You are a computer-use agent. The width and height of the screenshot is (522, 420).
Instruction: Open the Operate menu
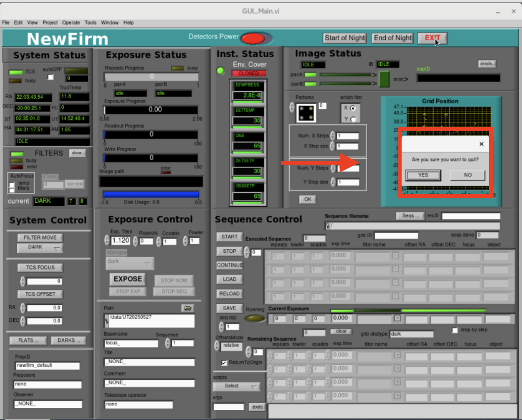click(x=71, y=22)
